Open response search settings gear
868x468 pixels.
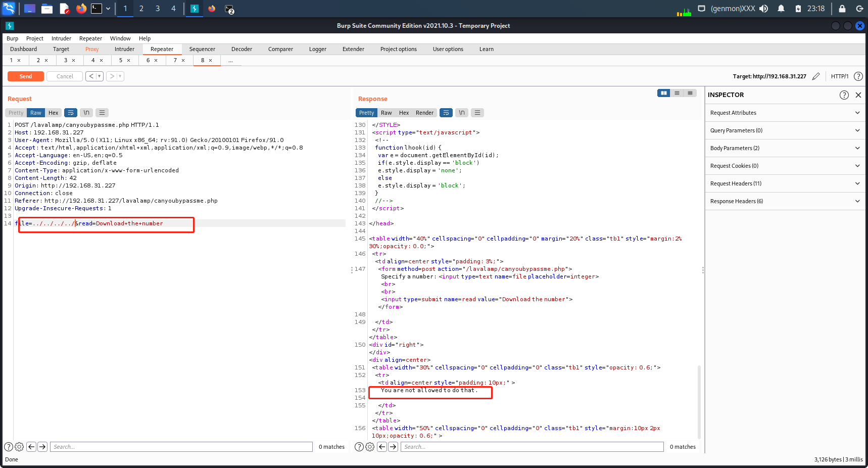pos(370,447)
